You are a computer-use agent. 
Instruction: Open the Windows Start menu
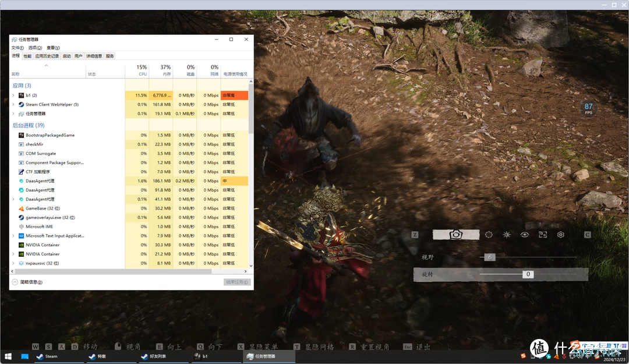click(8, 356)
